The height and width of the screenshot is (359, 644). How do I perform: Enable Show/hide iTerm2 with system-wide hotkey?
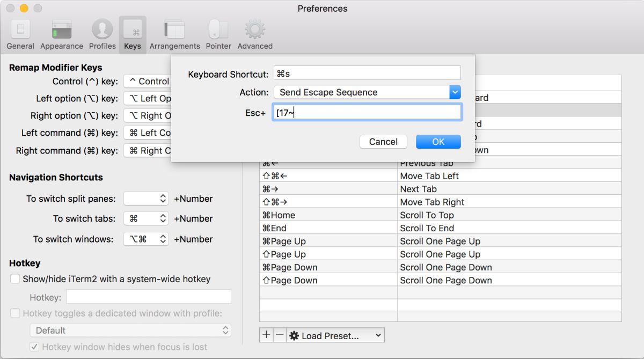click(x=15, y=279)
